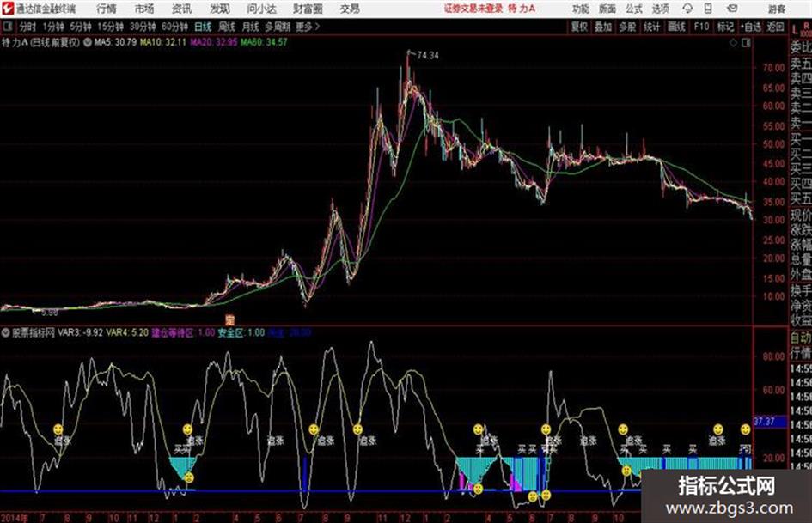Switch to the 周线 weekly tab
The width and height of the screenshot is (812, 523).
point(227,27)
